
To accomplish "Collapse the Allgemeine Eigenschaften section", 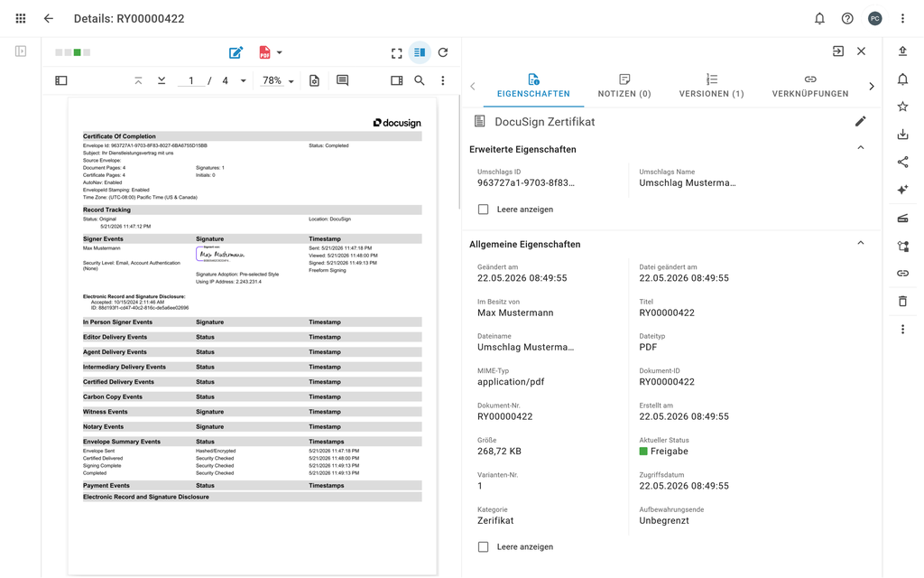I will click(860, 243).
